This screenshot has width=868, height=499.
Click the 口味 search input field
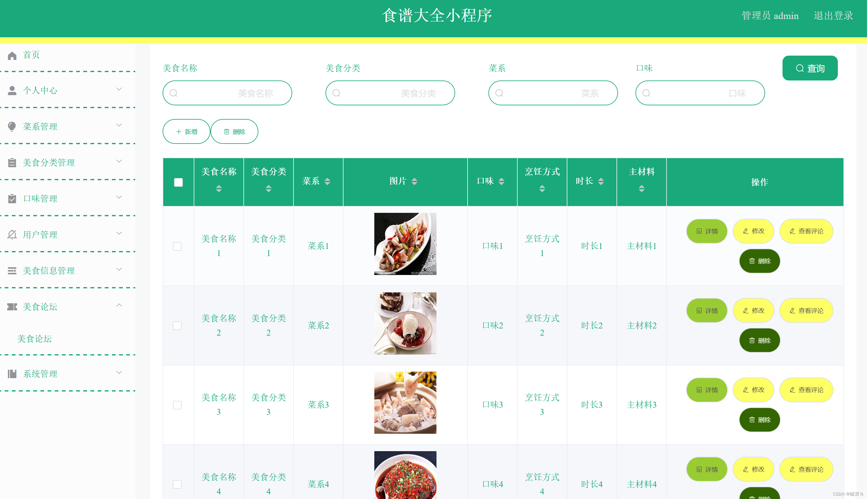[x=700, y=93]
